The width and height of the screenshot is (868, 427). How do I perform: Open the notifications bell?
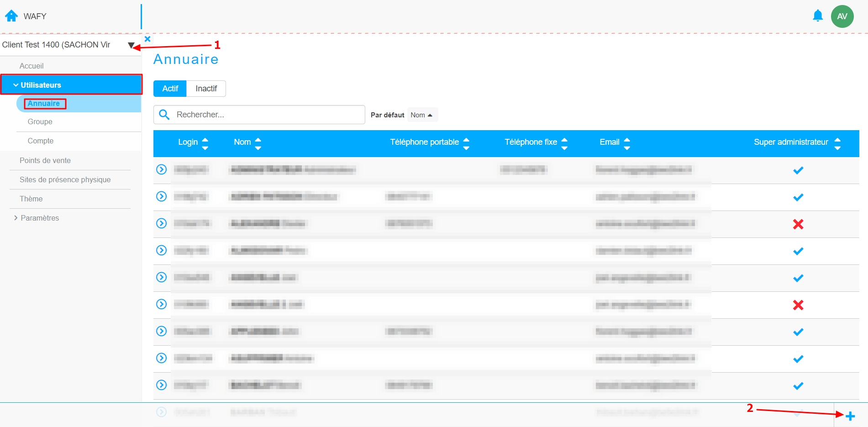point(818,16)
